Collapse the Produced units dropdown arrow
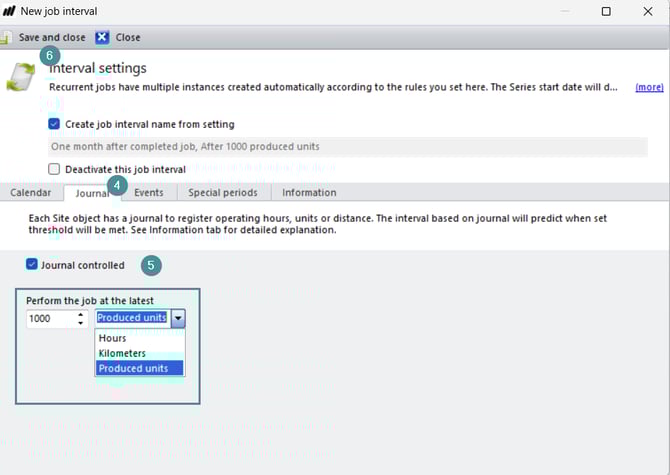The image size is (670, 475). tap(178, 318)
